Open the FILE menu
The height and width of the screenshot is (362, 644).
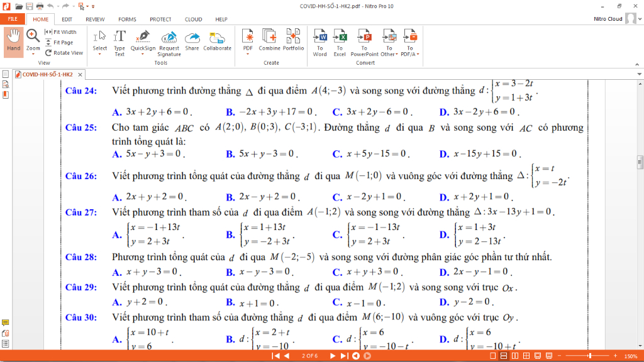13,19
